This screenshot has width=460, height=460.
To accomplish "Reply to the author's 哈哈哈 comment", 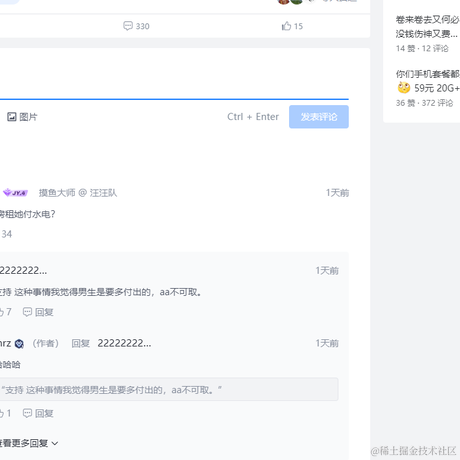I will pyautogui.click(x=38, y=413).
